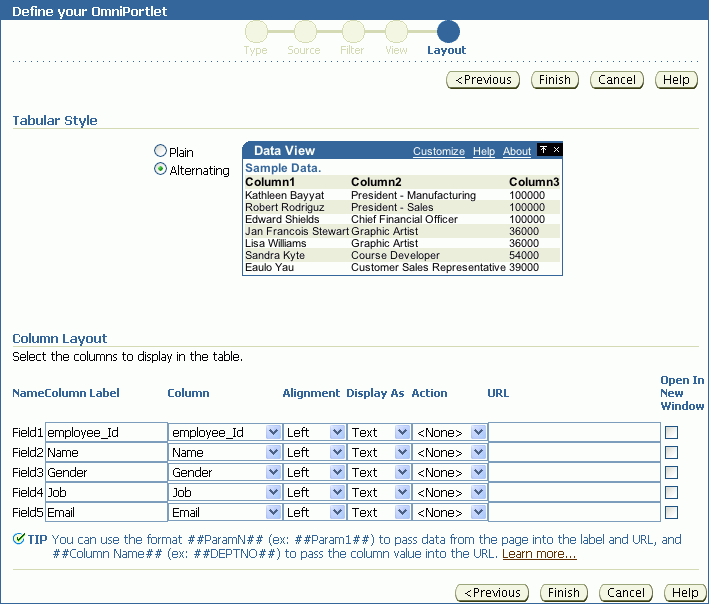Open the Field4 Alignment dropdown
709x604 pixels.
pyautogui.click(x=314, y=492)
